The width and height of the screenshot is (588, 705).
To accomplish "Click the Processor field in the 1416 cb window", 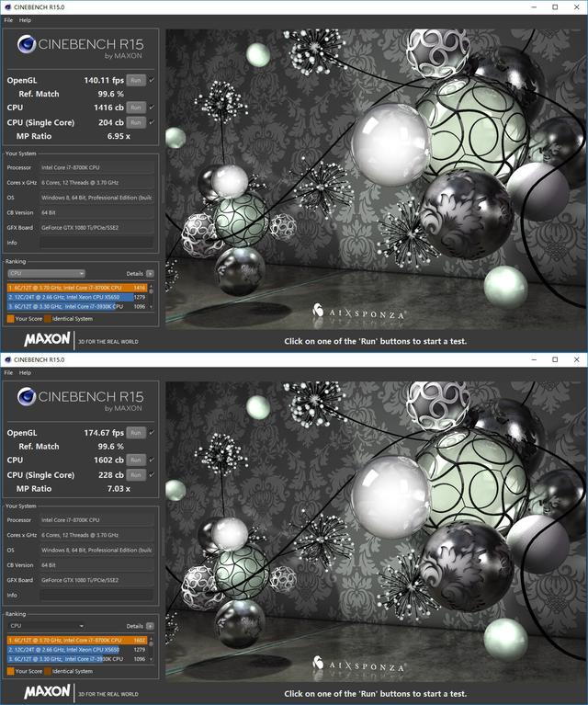I will (96, 167).
